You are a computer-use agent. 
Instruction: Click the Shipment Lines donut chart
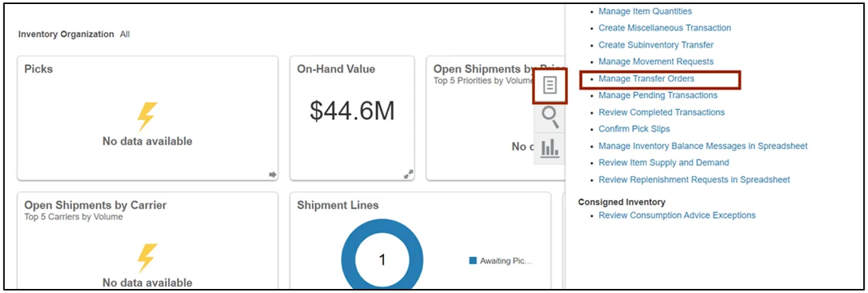point(355,261)
